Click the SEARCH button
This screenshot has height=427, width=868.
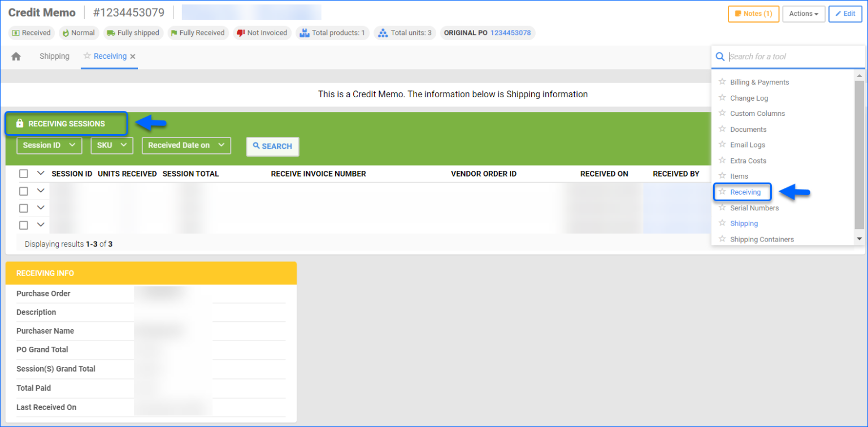(272, 146)
